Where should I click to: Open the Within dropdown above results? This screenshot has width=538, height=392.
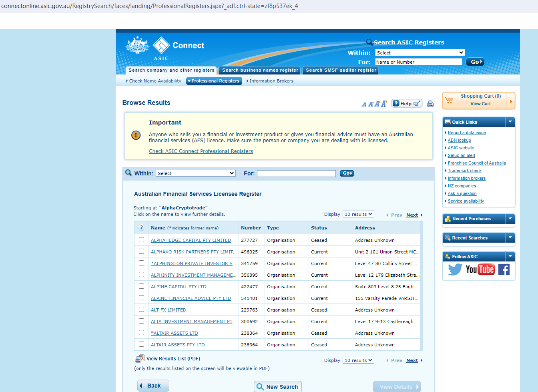click(196, 173)
